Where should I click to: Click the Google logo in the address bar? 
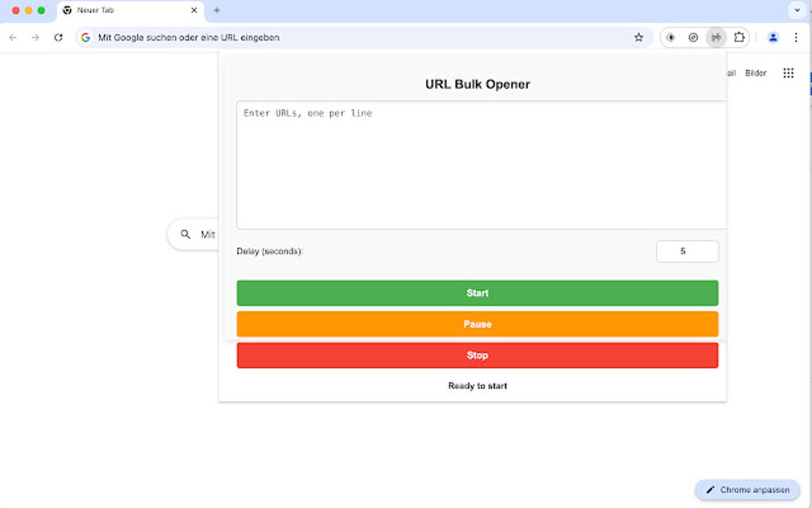click(84, 37)
